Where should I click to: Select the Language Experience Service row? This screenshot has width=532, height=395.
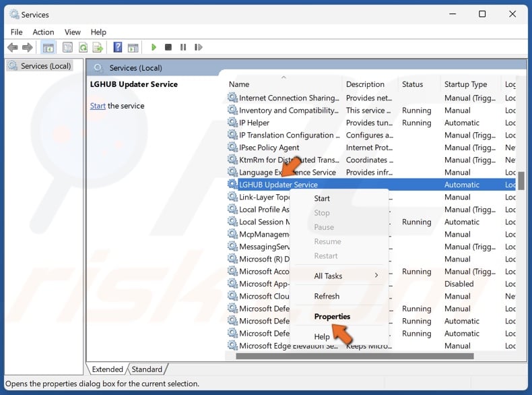click(371, 172)
